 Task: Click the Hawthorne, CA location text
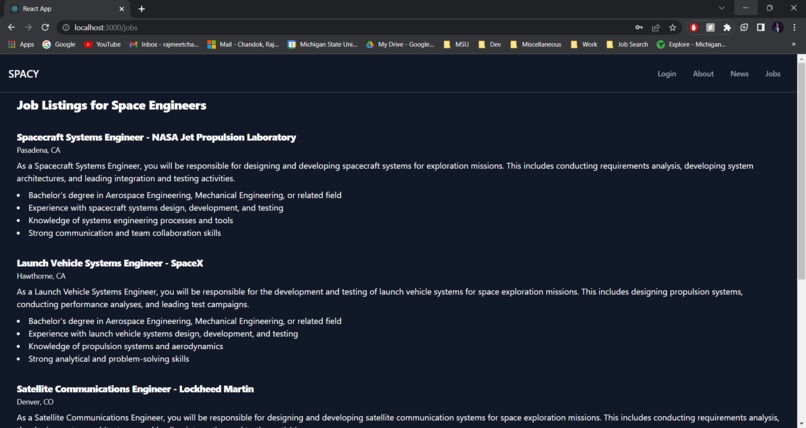(x=41, y=276)
